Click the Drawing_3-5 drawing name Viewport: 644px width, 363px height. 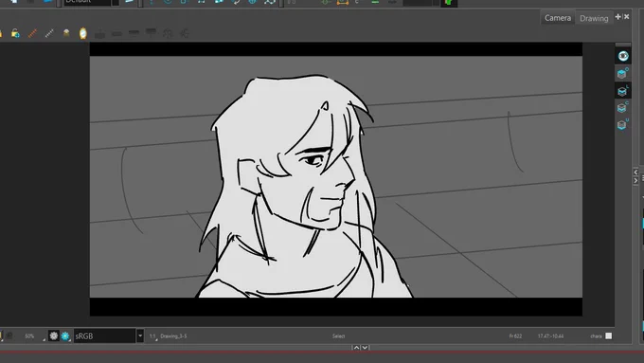[173, 336]
